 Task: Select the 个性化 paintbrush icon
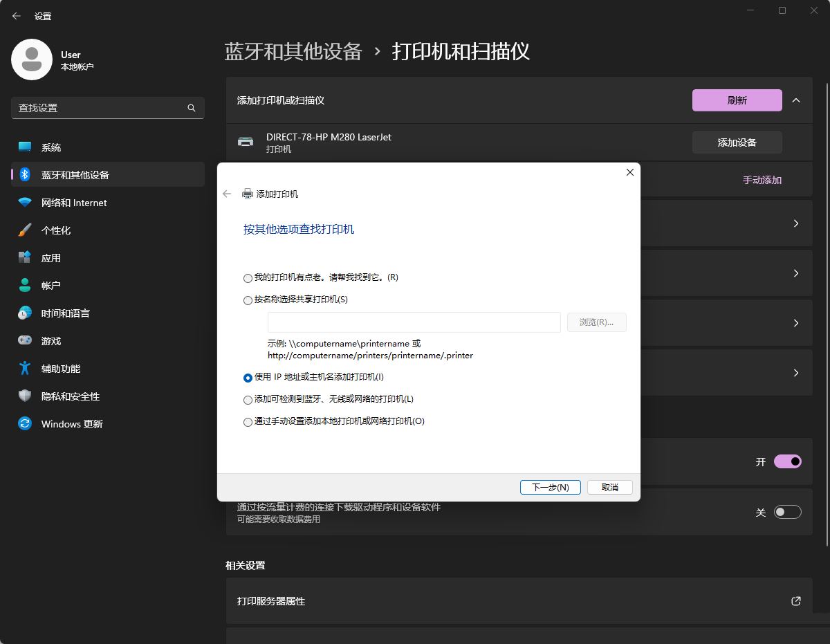pyautogui.click(x=25, y=230)
